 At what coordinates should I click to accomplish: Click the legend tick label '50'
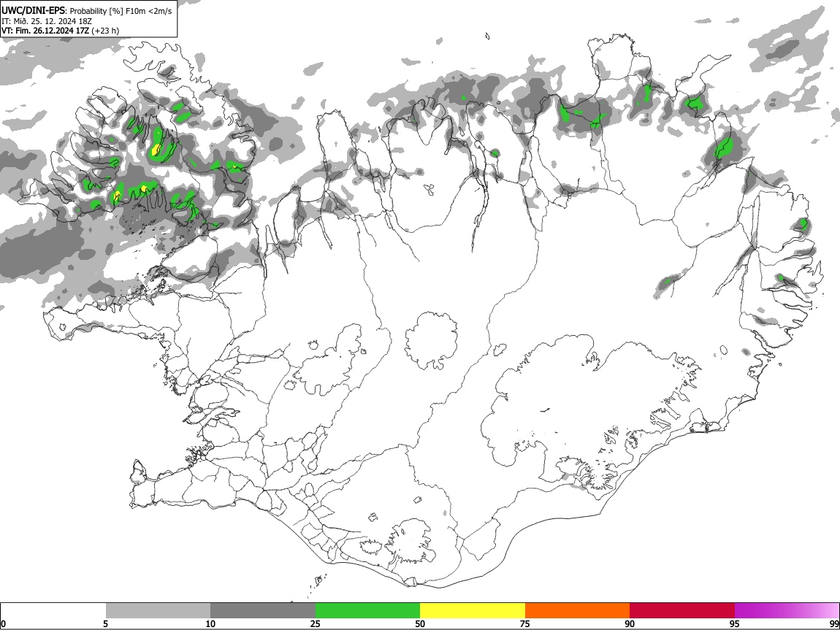pyautogui.click(x=420, y=624)
